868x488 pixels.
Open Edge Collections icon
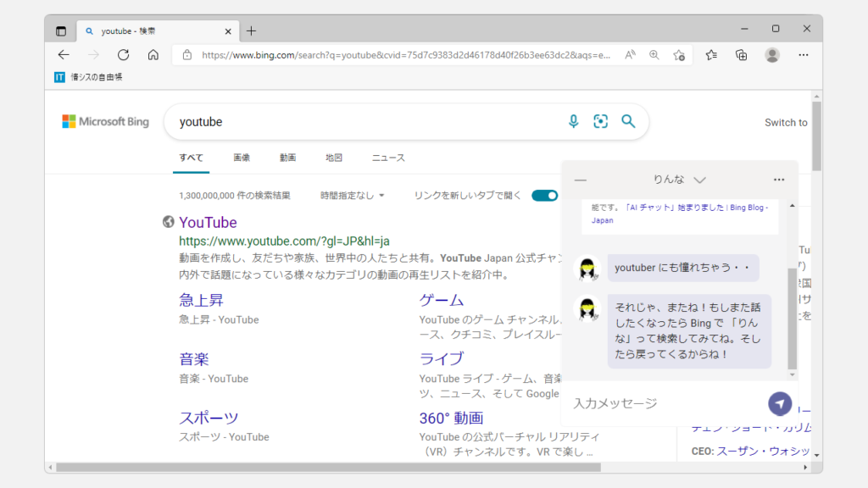pyautogui.click(x=742, y=55)
